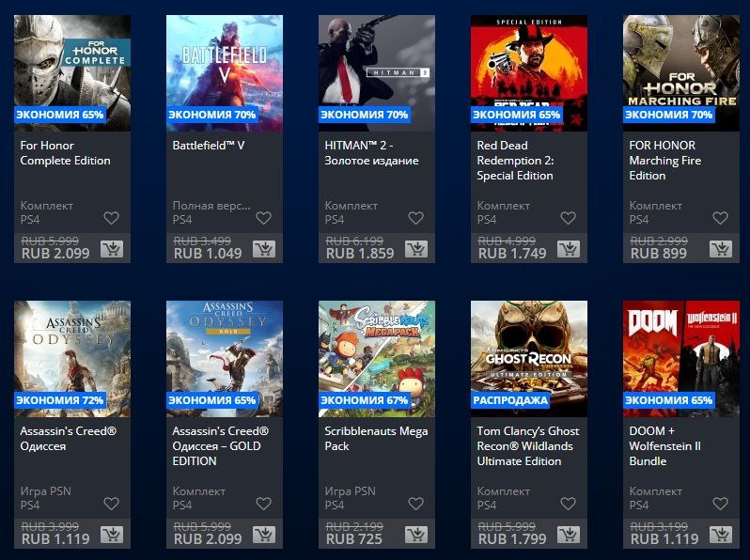Add HITMAN 2 Gold Edition to cart
Viewport: 750px width, 560px height.
416,249
